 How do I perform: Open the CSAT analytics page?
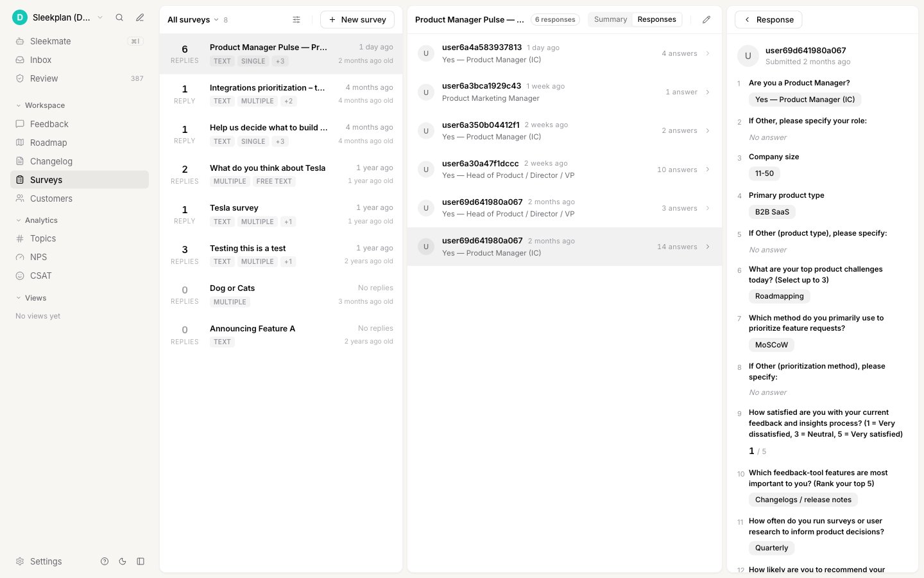[80, 276]
